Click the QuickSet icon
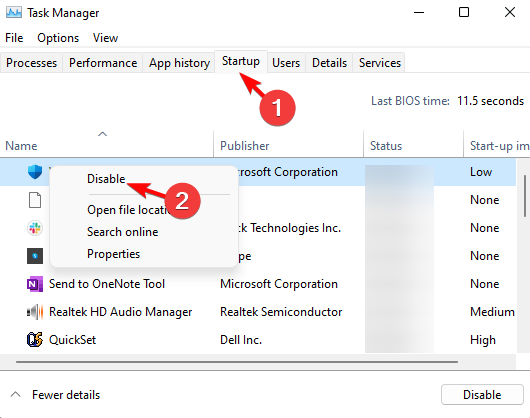Image resolution: width=530 pixels, height=418 pixels. pyautogui.click(x=35, y=340)
